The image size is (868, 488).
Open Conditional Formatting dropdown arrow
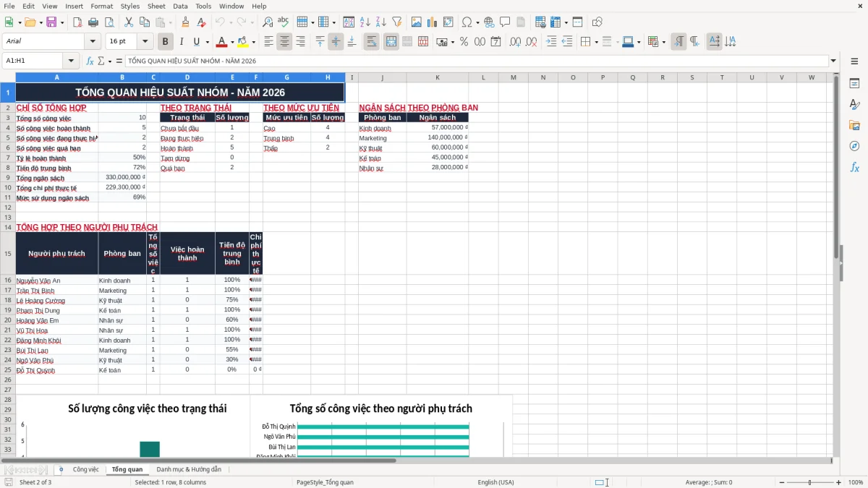point(663,42)
